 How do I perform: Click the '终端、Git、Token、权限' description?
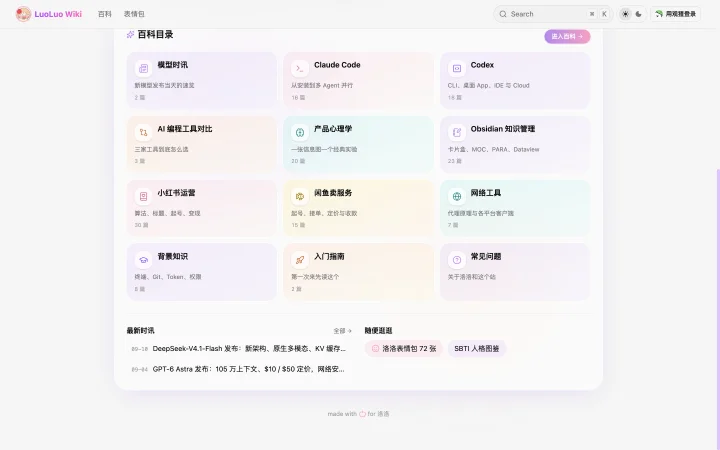(x=168, y=277)
